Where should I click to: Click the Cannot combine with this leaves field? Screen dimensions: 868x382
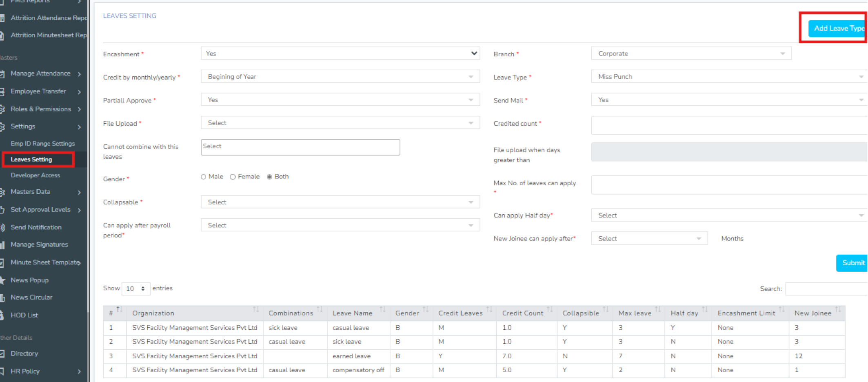[x=300, y=147]
